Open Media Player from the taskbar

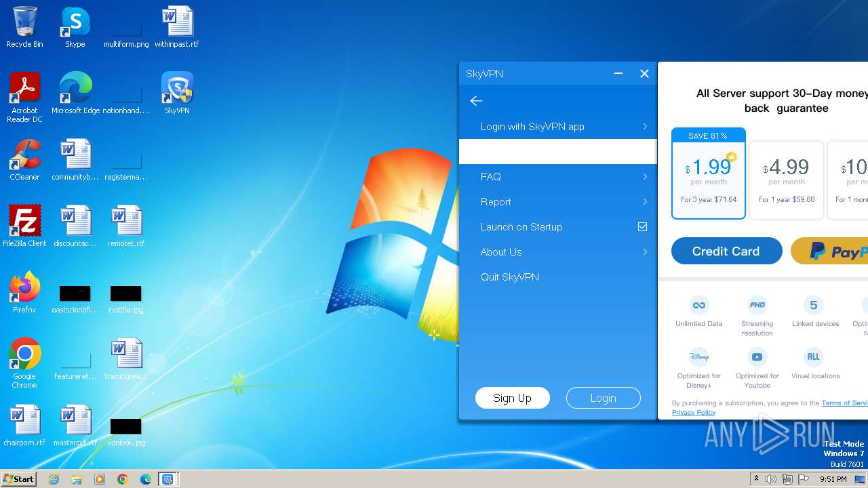pyautogui.click(x=100, y=479)
